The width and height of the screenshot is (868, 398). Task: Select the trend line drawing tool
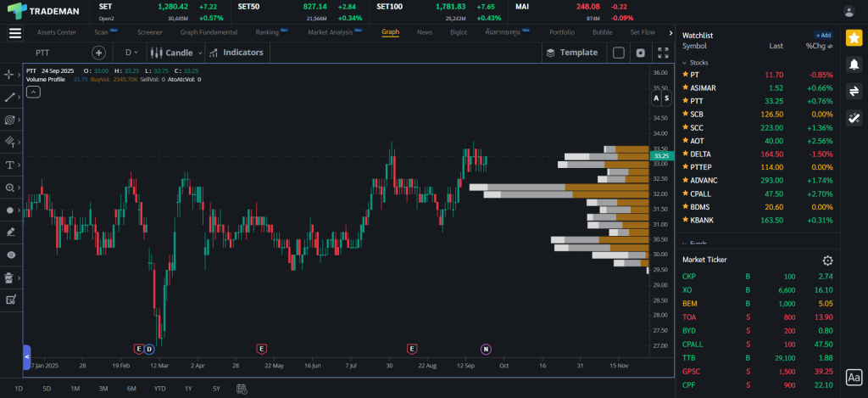[9, 97]
